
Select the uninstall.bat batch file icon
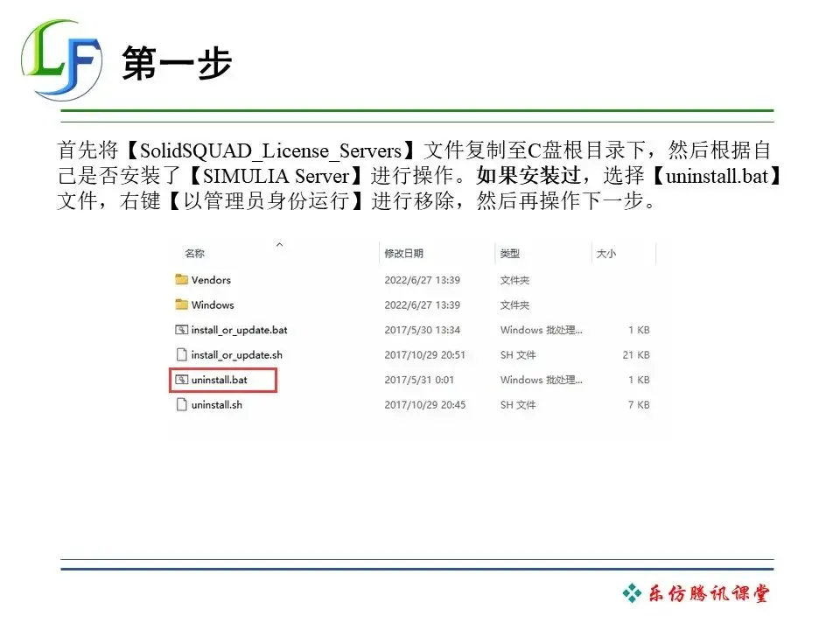(182, 380)
